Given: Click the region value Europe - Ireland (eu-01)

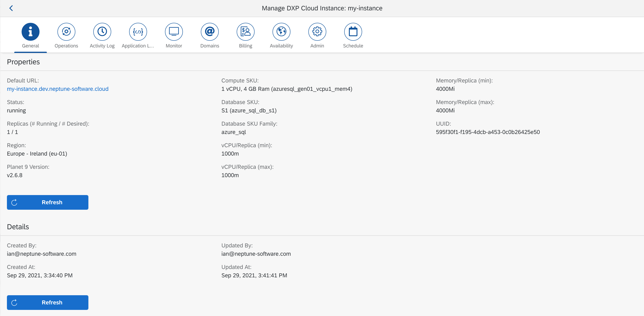Looking at the screenshot, I should tap(37, 154).
